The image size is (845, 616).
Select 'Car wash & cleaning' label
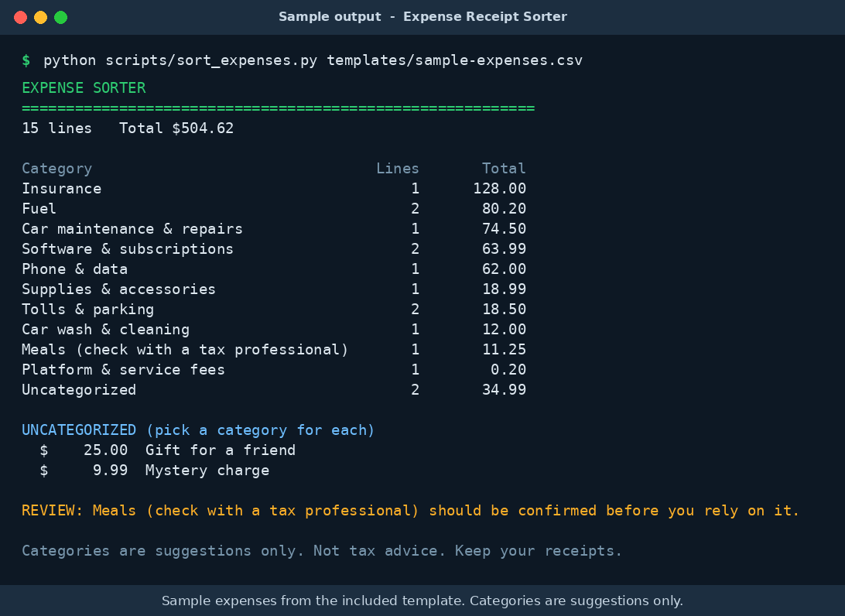pos(105,330)
